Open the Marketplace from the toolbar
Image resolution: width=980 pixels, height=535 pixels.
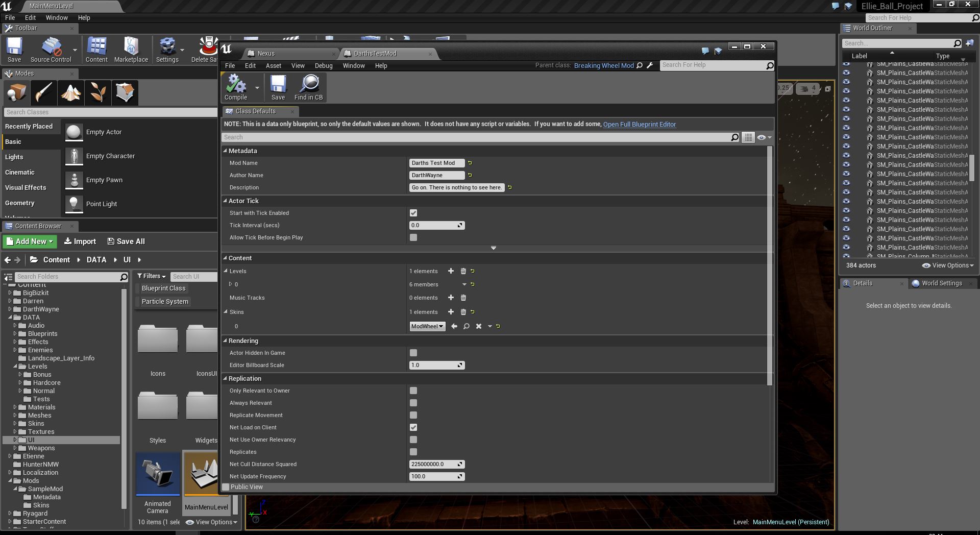click(131, 48)
